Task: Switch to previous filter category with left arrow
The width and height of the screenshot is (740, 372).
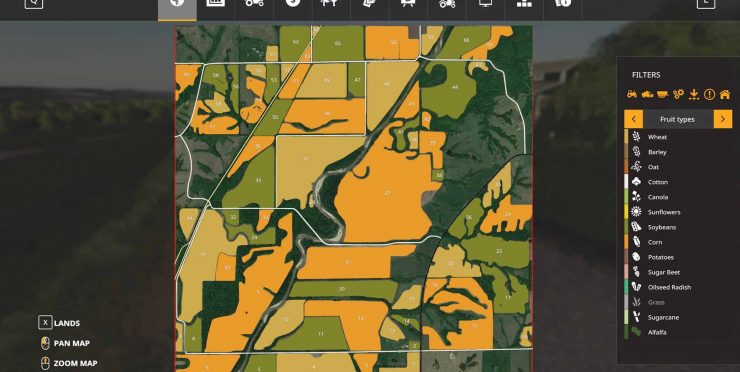Action: (633, 119)
